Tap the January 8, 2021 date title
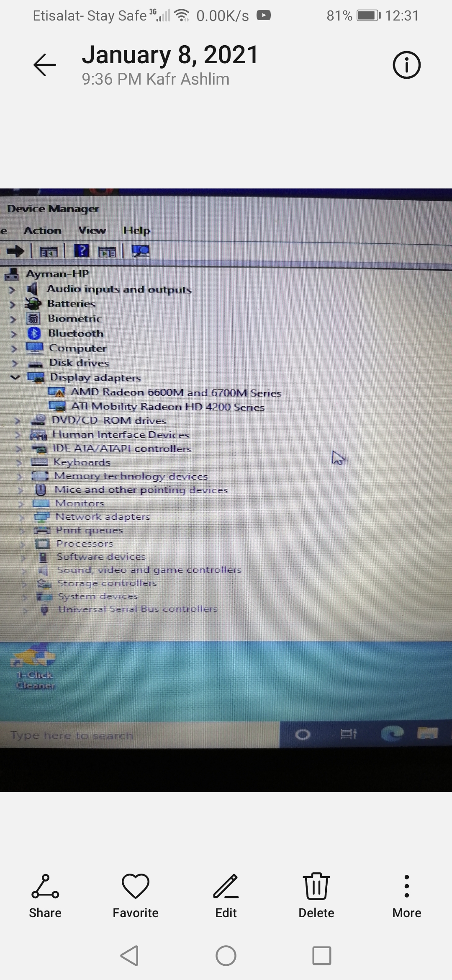The height and width of the screenshot is (980, 452). pyautogui.click(x=170, y=54)
